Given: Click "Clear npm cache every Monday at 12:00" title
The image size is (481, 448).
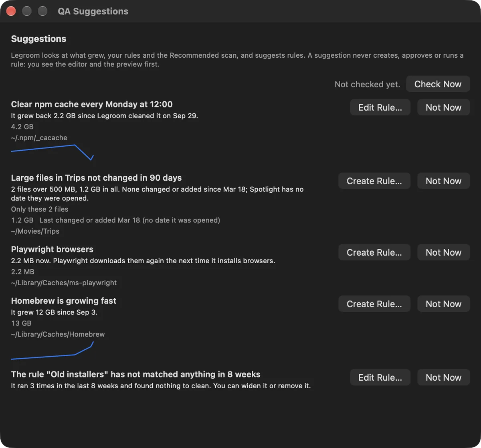Looking at the screenshot, I should (92, 105).
